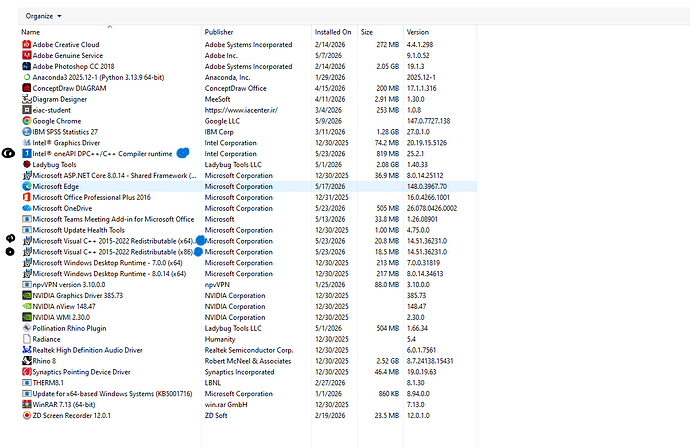
Task: Click version 26.078.0426.0002 of Microsoft OneDrive
Action: [x=432, y=208]
